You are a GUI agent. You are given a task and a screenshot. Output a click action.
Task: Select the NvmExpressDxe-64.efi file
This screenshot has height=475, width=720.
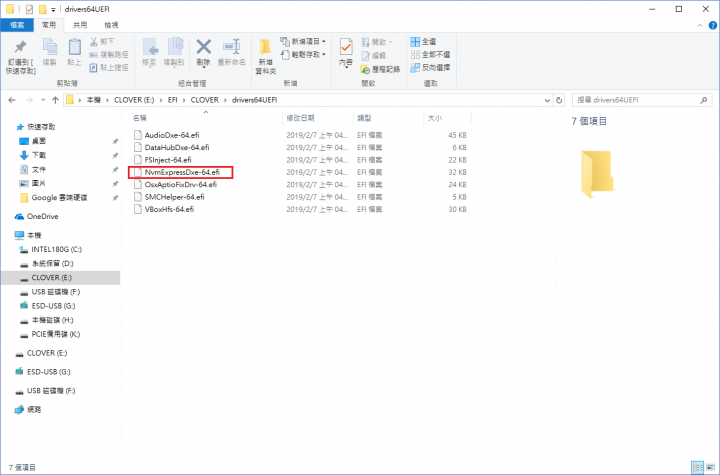point(182,172)
